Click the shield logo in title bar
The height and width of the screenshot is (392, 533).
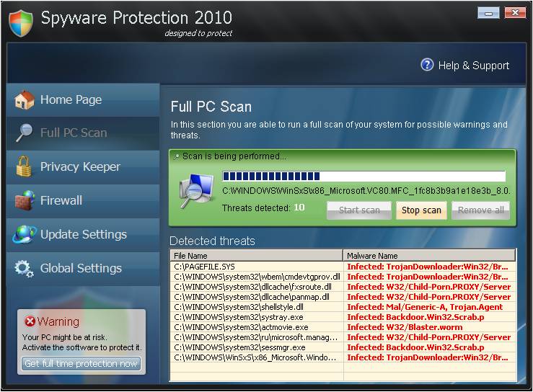point(21,23)
